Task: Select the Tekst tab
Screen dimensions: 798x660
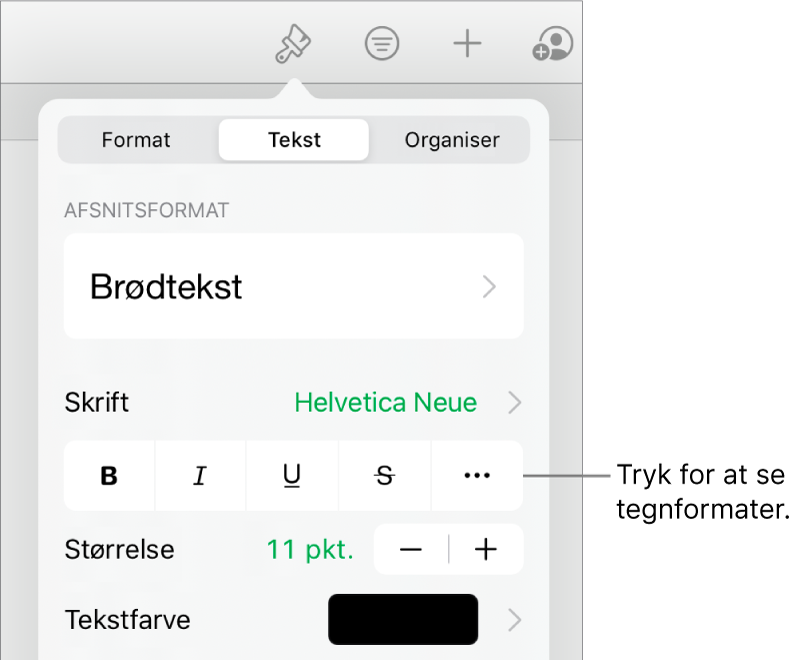Action: [x=294, y=140]
